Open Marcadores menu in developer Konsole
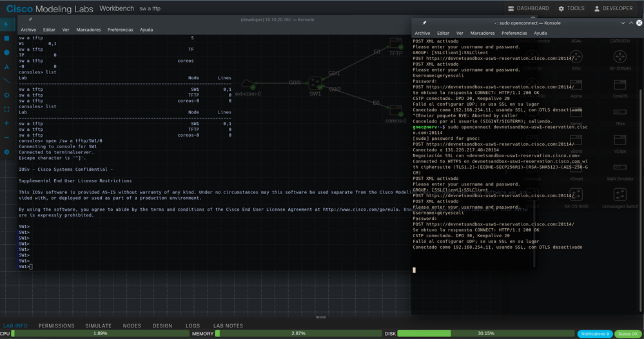This screenshot has height=339, width=644. 88,30
